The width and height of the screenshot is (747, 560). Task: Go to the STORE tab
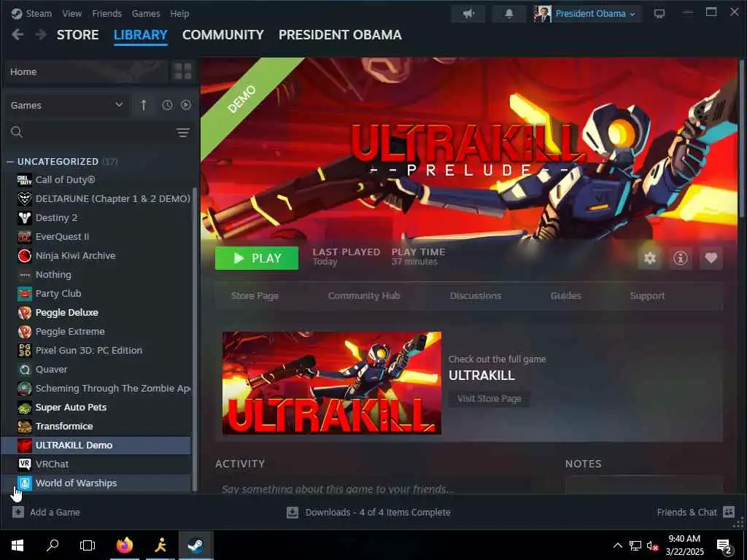[77, 35]
